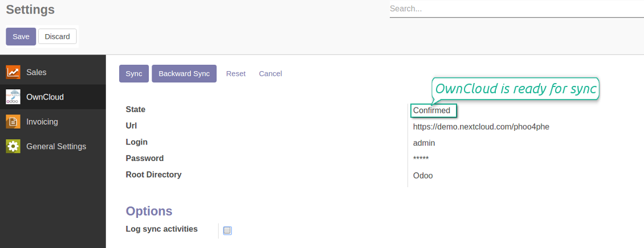The width and height of the screenshot is (644, 248).
Task: Select the Confirmed state value
Action: (x=431, y=110)
